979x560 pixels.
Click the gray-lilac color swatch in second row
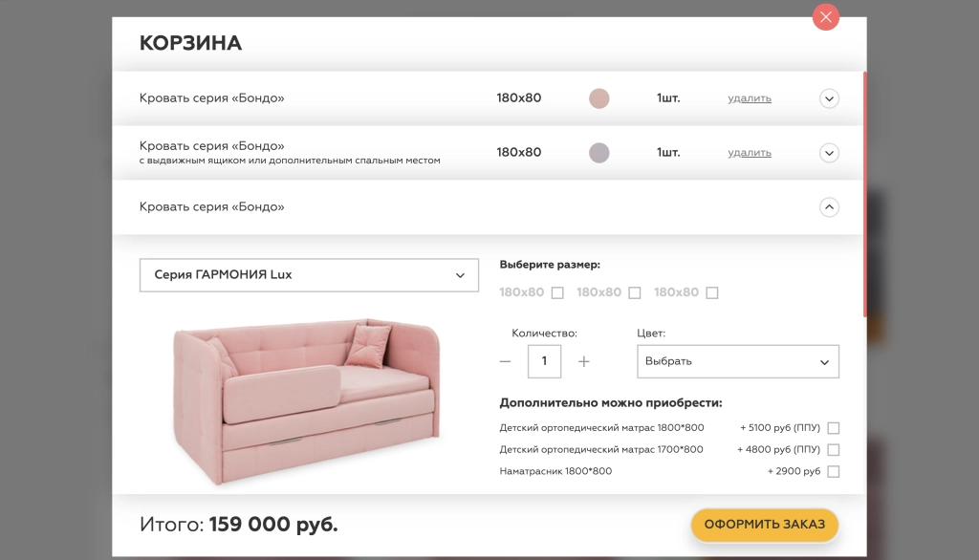(x=599, y=153)
